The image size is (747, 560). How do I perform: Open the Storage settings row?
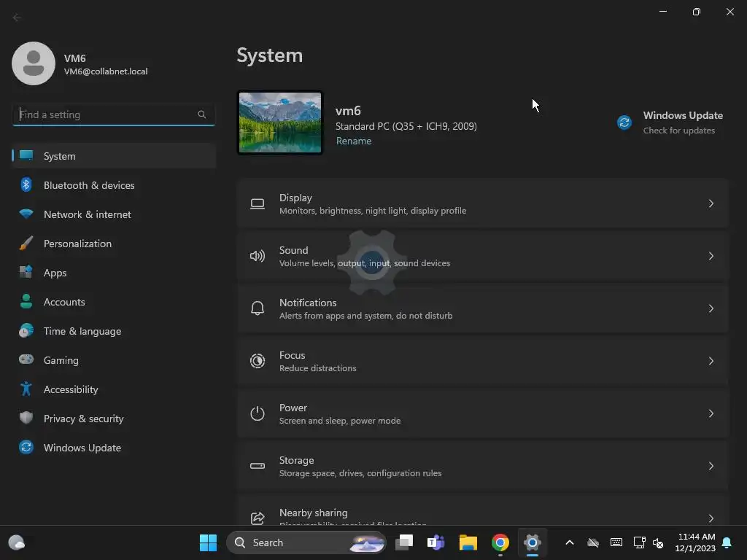pyautogui.click(x=483, y=466)
